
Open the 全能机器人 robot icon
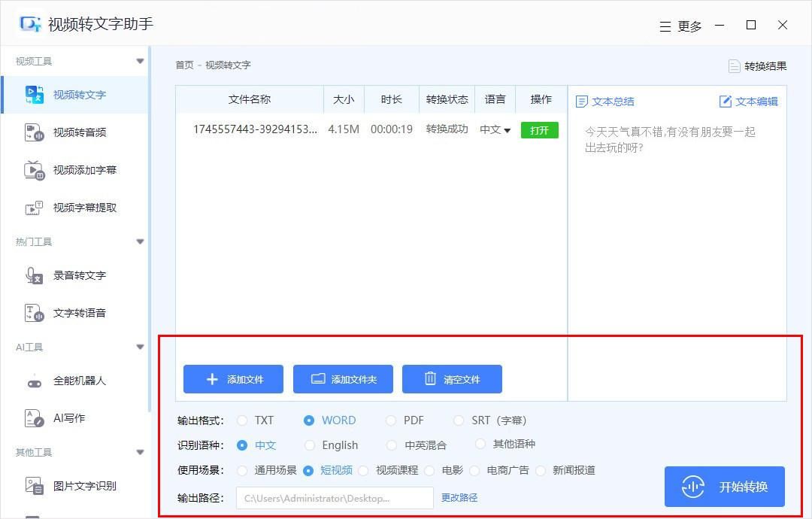point(35,382)
